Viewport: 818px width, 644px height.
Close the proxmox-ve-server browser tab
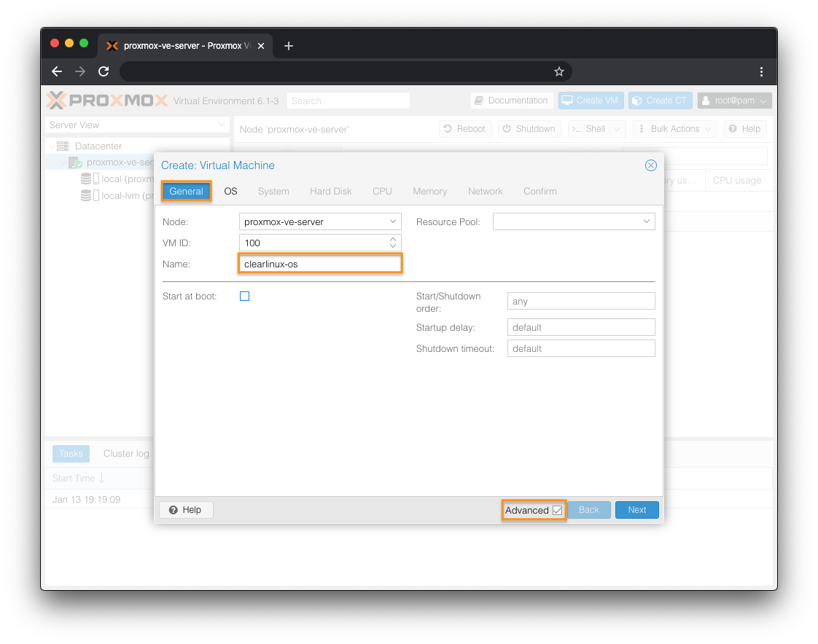click(x=261, y=46)
